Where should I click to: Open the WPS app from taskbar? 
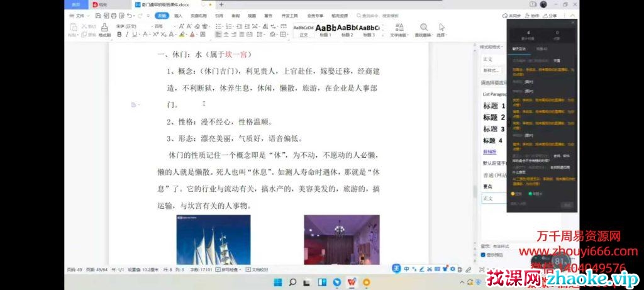pos(352,283)
